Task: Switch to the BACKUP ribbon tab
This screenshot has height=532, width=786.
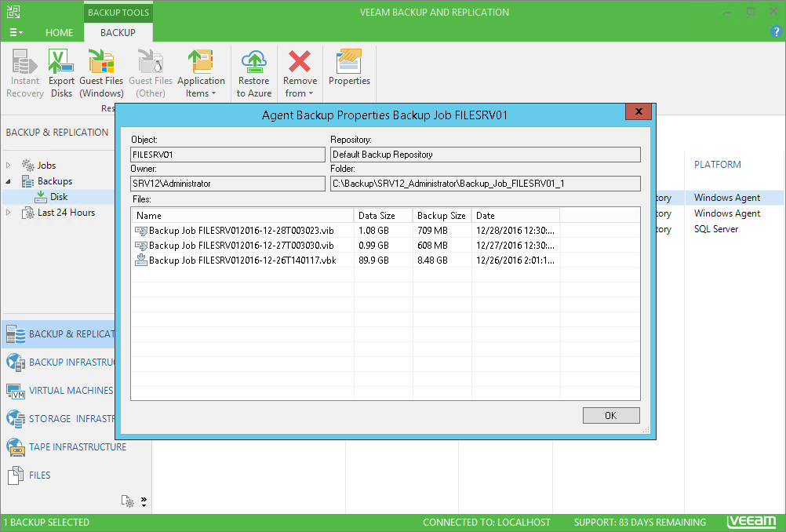Action: coord(118,33)
